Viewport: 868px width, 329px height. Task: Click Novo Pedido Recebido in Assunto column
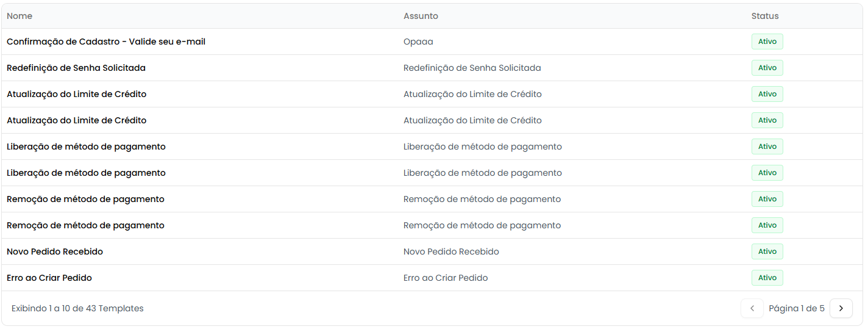(x=451, y=251)
